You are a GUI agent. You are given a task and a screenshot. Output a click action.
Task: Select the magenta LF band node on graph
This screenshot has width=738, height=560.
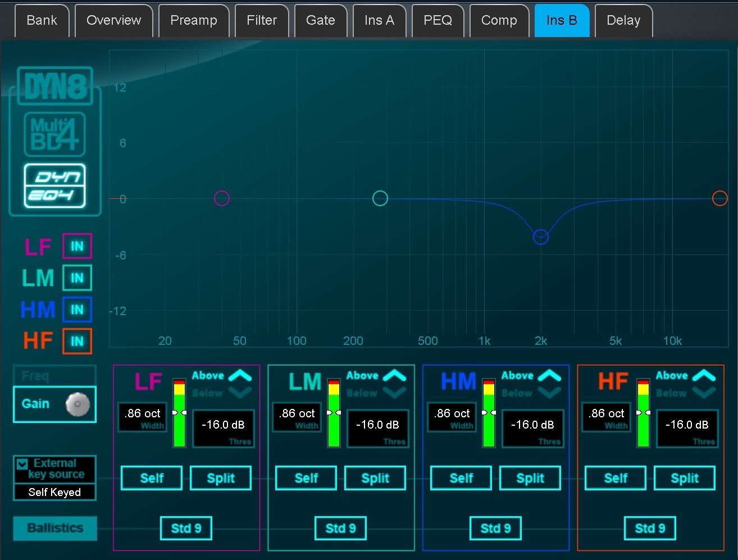point(222,198)
